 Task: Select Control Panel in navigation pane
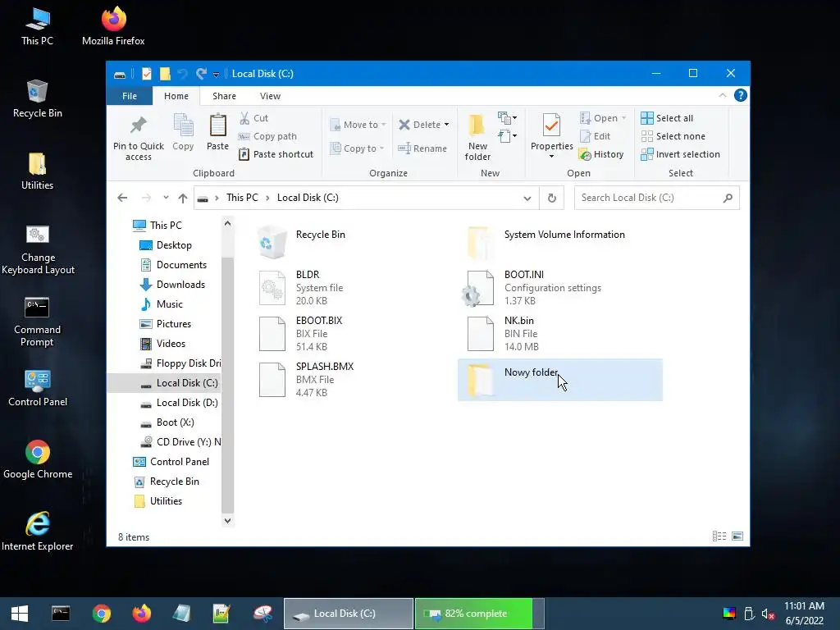(x=179, y=462)
